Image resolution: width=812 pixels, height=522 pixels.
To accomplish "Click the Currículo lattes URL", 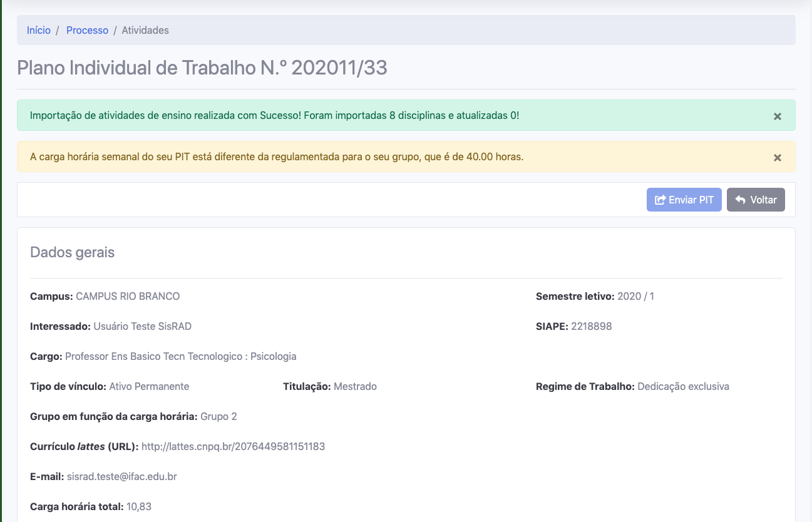I will 233,446.
